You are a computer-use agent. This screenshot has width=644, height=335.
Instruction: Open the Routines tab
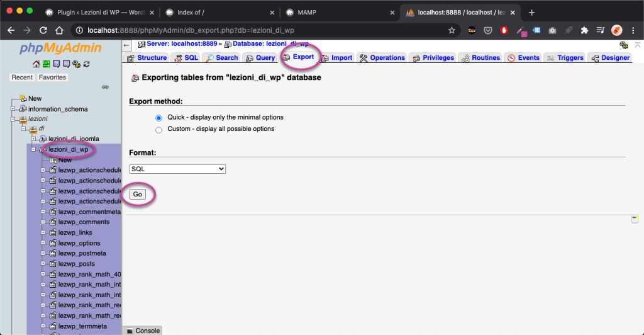click(x=480, y=58)
